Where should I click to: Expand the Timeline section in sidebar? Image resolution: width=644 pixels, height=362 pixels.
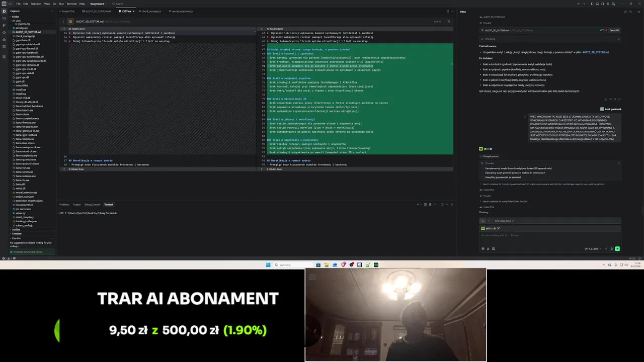pos(17,234)
